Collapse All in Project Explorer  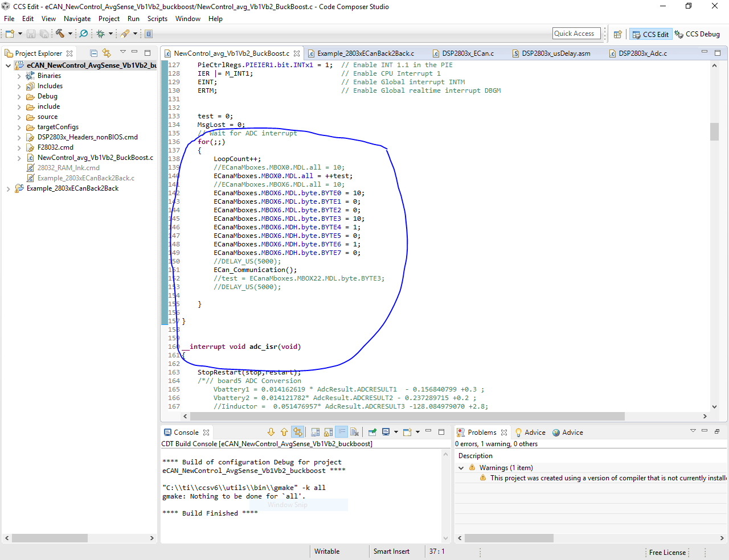click(94, 52)
